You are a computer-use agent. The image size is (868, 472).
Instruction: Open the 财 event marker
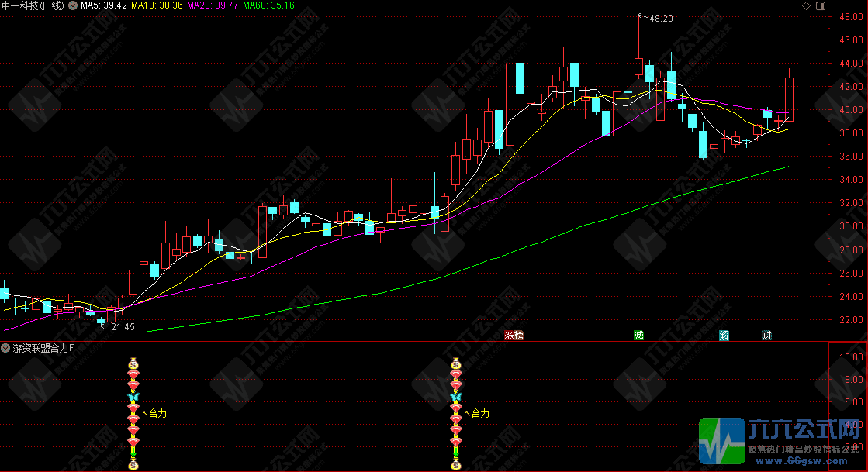[766, 335]
